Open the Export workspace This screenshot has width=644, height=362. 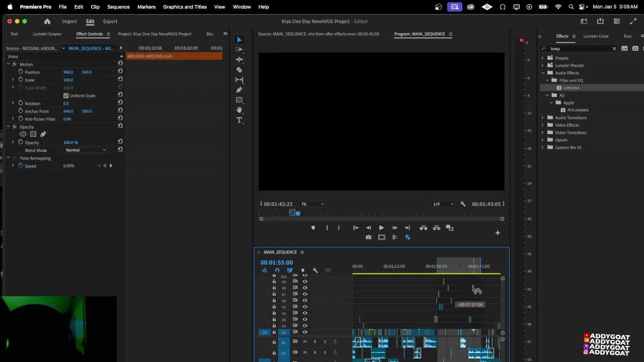pyautogui.click(x=110, y=22)
